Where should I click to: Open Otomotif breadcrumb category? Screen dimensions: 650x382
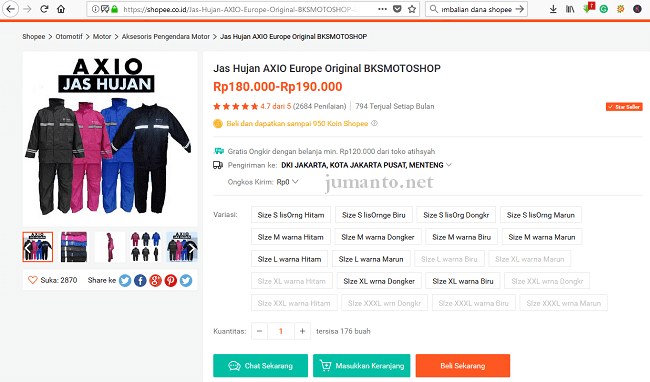tap(69, 36)
